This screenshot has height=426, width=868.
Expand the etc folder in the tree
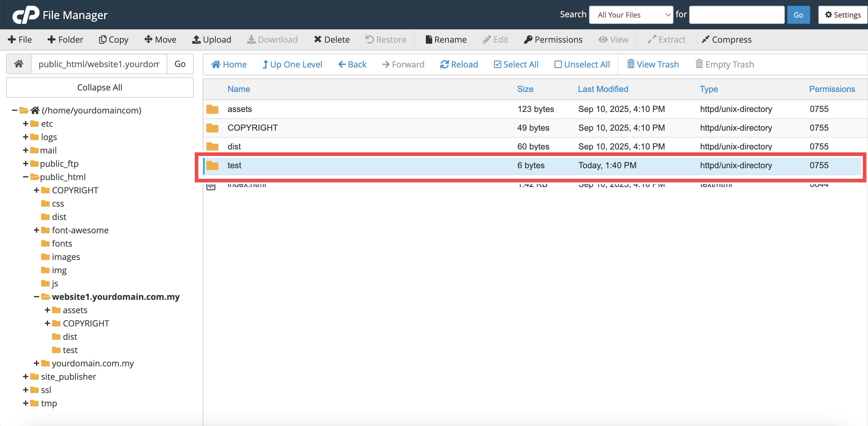coord(25,124)
